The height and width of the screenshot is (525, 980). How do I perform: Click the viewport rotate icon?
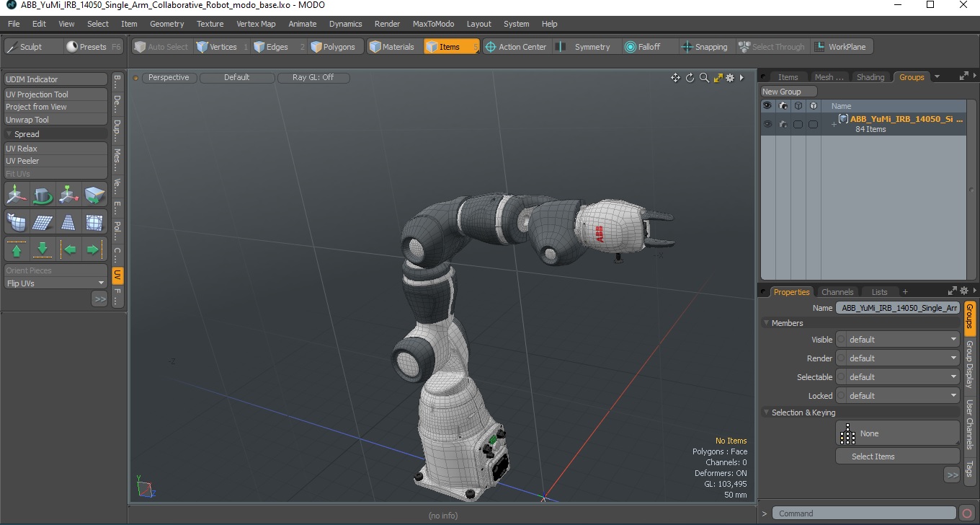(690, 78)
